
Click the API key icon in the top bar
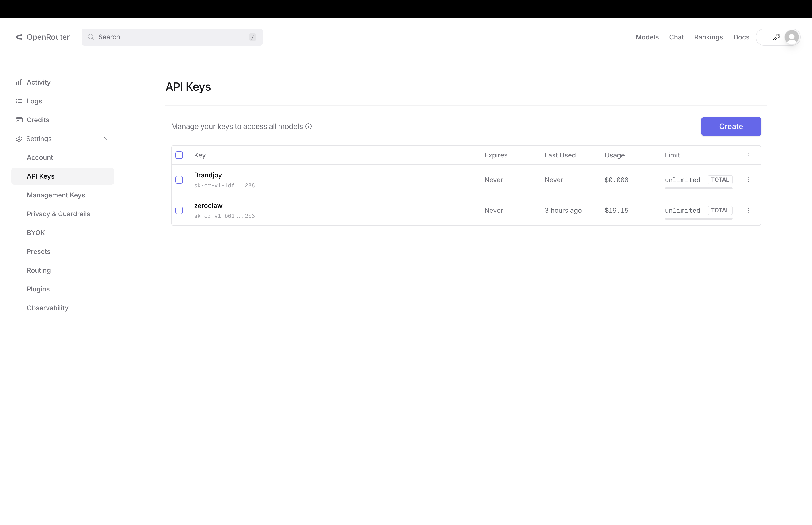[777, 37]
